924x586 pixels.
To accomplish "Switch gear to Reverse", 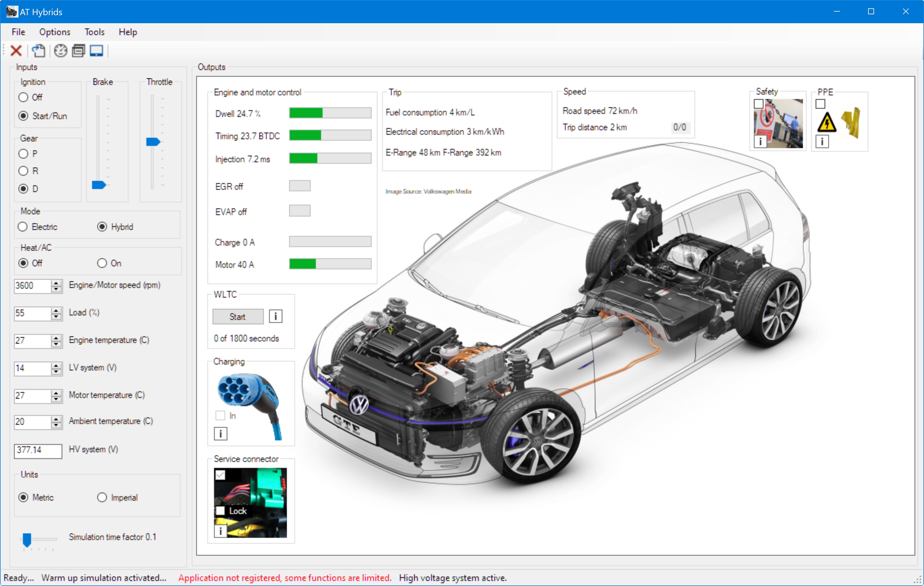I will coord(23,171).
